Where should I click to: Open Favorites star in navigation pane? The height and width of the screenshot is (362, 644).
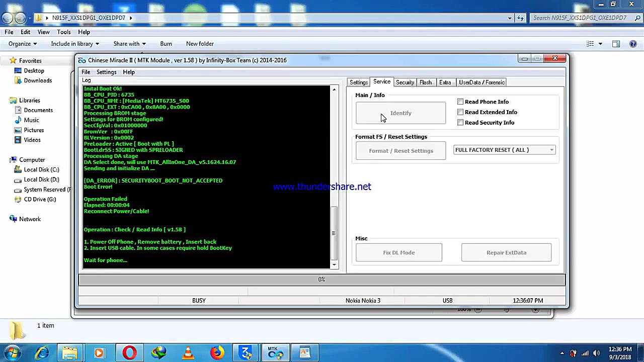tap(13, 61)
